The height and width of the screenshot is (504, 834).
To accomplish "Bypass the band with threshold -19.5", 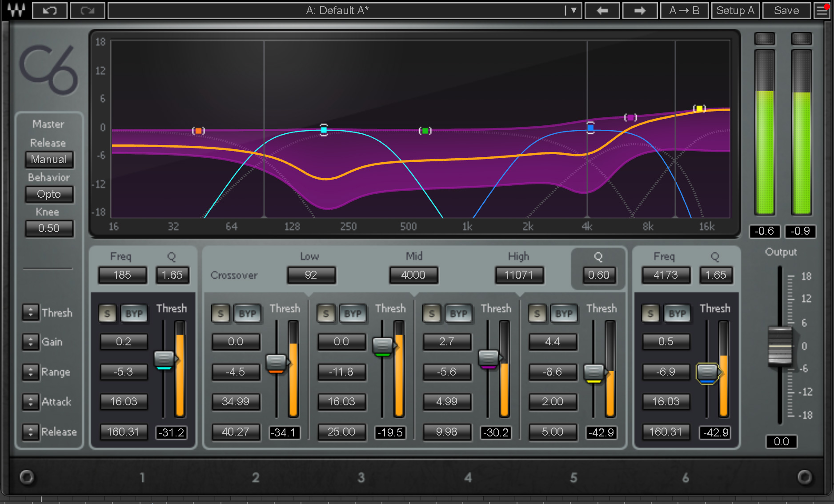I will pos(353,314).
